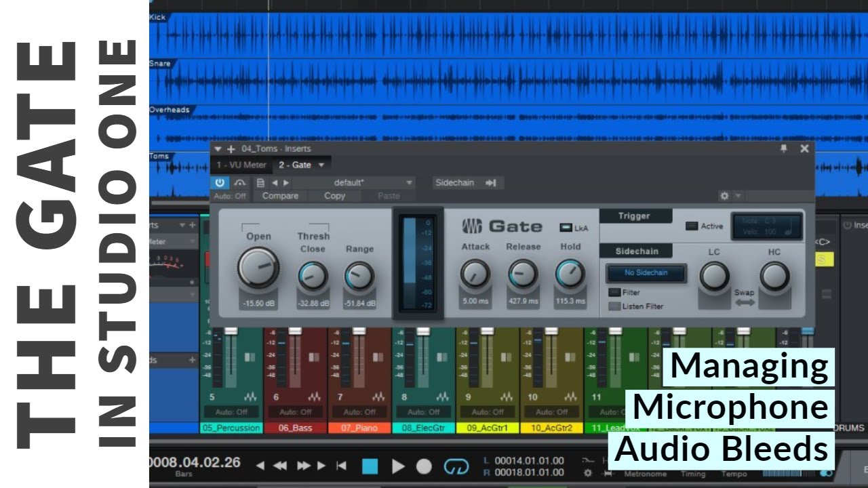Viewport: 868px width, 488px height.
Task: Click the Hold knob
Action: click(x=570, y=274)
